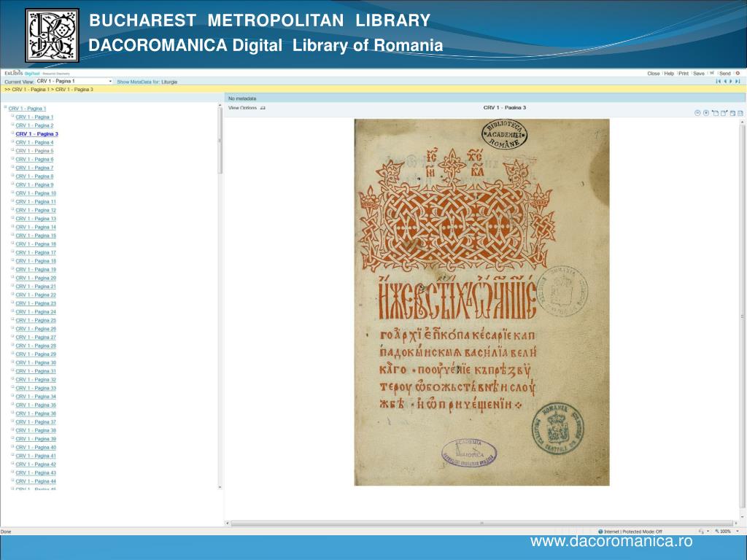Click Send in the top menu
747x560 pixels.
(x=725, y=74)
